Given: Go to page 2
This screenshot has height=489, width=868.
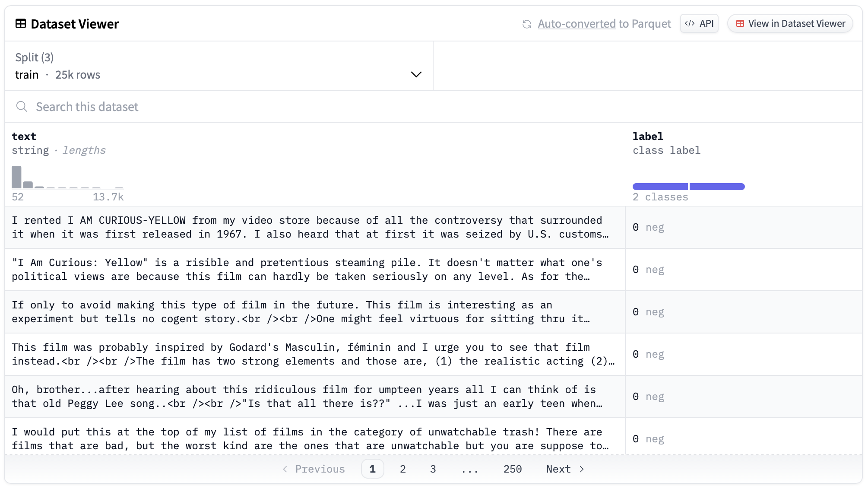Looking at the screenshot, I should [402, 469].
